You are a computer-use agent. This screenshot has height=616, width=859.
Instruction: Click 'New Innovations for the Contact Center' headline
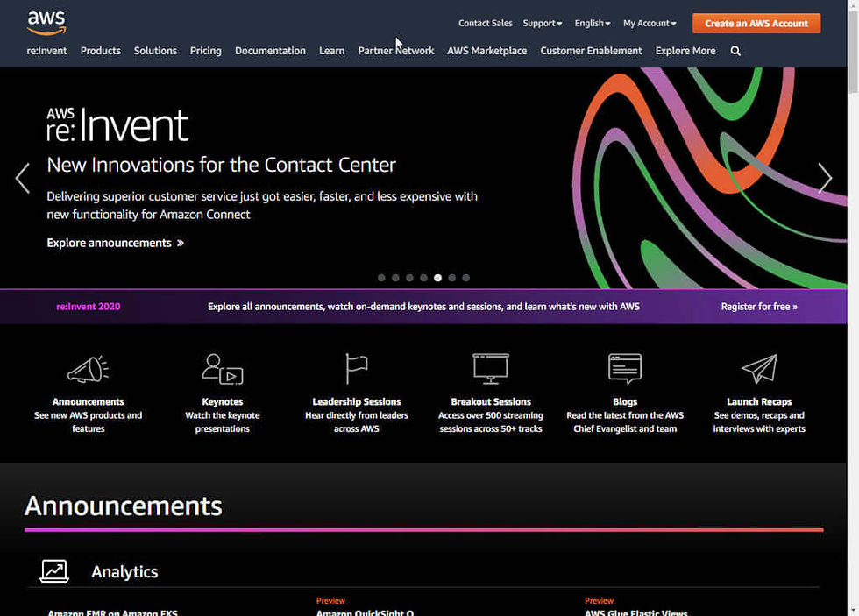[221, 165]
